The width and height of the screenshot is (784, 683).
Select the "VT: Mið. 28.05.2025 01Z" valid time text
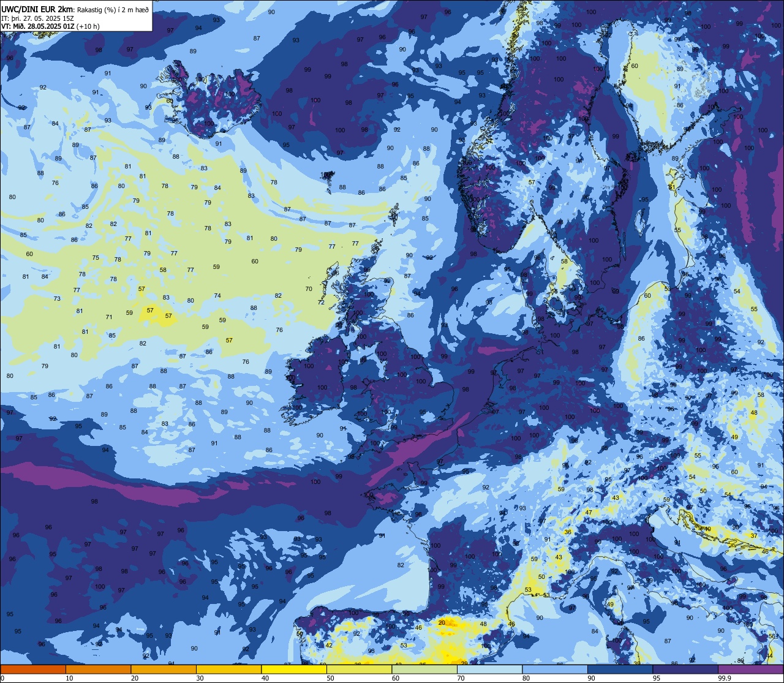point(39,26)
